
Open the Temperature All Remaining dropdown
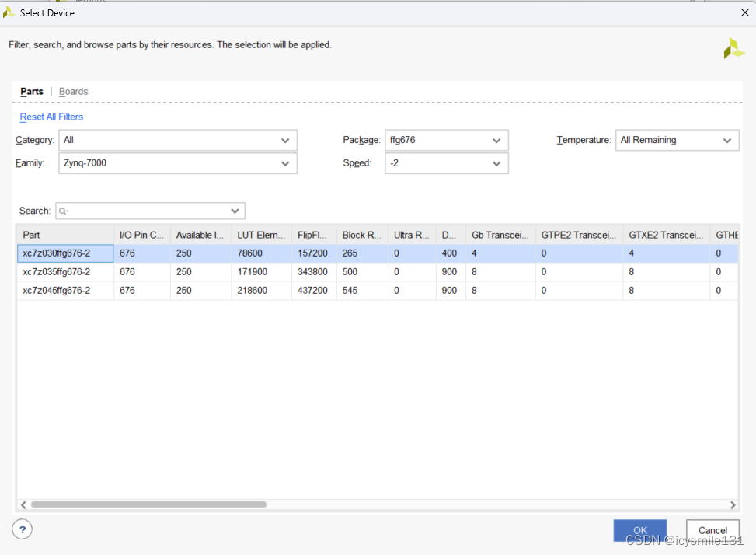(677, 141)
